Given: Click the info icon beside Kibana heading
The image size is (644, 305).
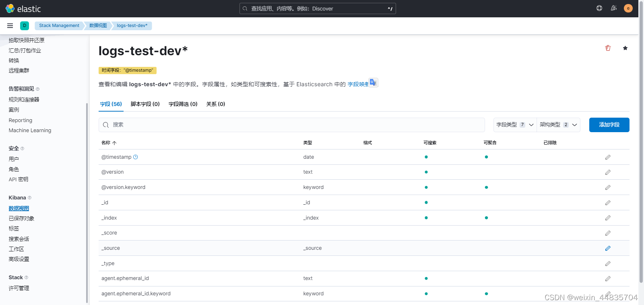Looking at the screenshot, I should [30, 198].
